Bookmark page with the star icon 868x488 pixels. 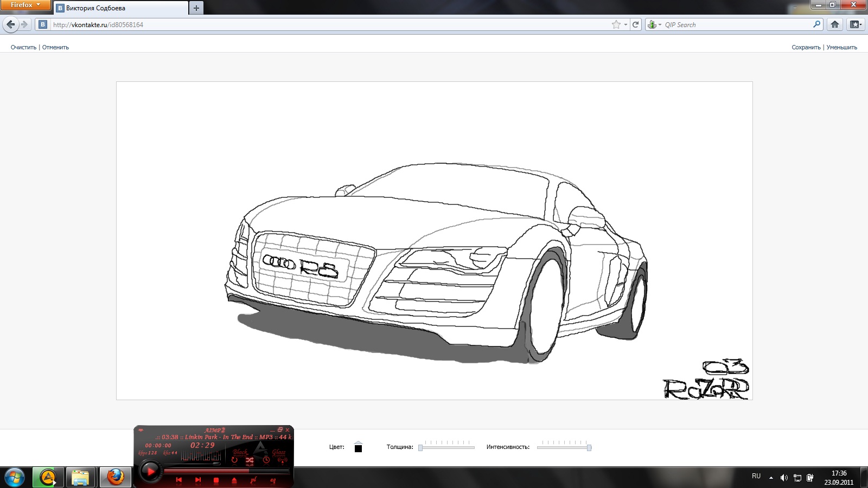tap(616, 24)
